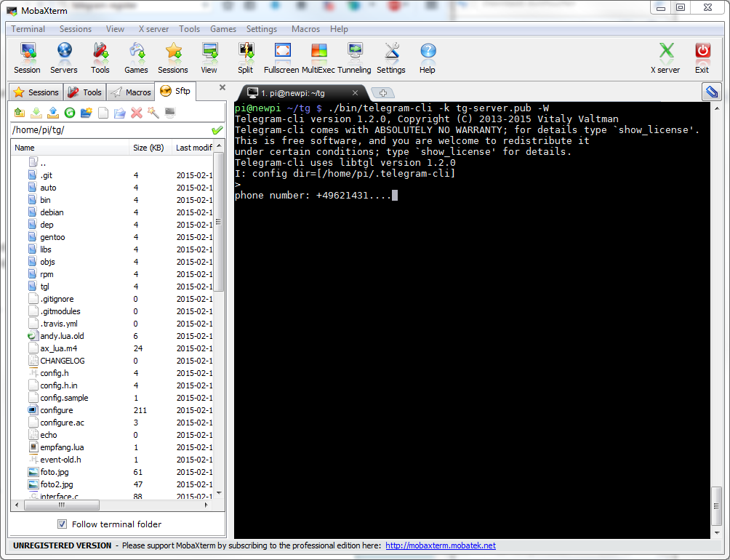Select the tgl folder
Image resolution: width=730 pixels, height=560 pixels.
(44, 287)
